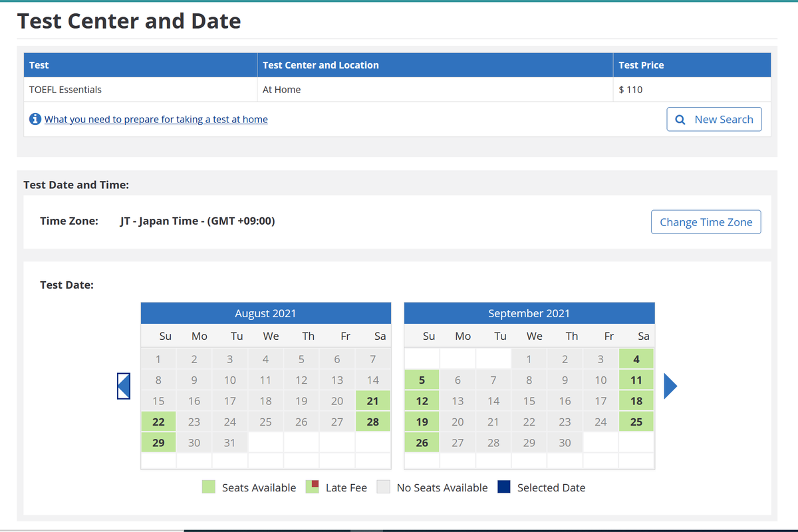
Task: Select August 22 as the test date
Action: (x=158, y=422)
